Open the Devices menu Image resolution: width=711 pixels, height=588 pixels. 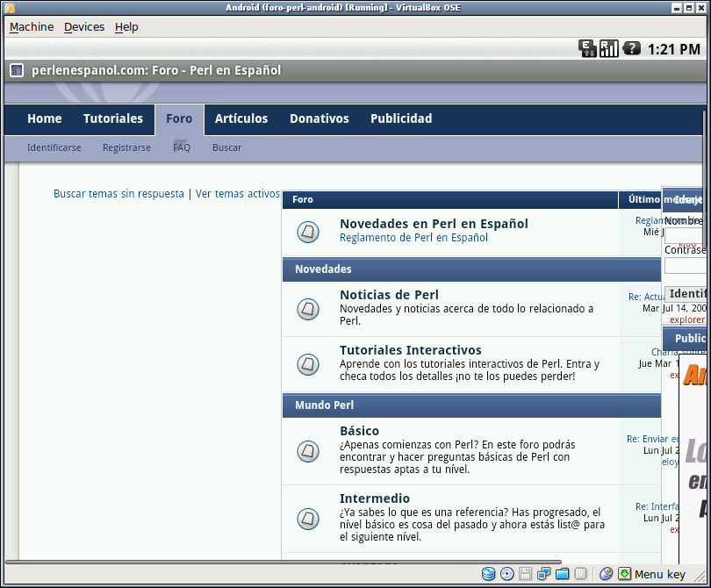coord(84,27)
